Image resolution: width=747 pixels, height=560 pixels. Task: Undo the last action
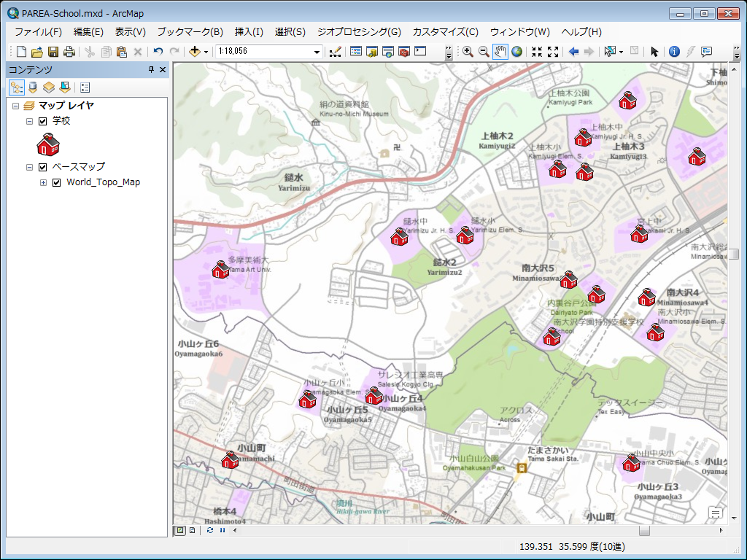[158, 52]
